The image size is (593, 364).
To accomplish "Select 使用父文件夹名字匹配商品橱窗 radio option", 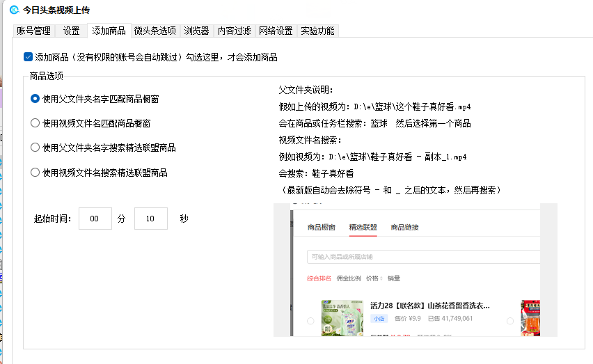I will (35, 100).
